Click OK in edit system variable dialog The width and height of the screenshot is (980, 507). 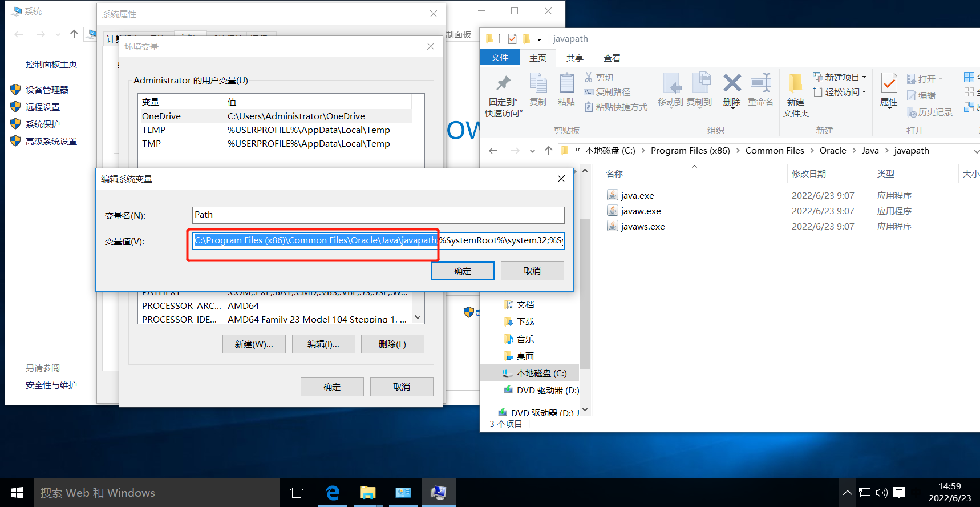coord(463,271)
